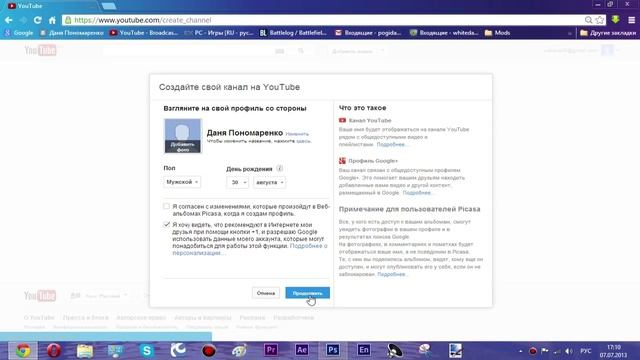Click the Что это такое heading
This screenshot has height=360, width=640.
pos(362,108)
